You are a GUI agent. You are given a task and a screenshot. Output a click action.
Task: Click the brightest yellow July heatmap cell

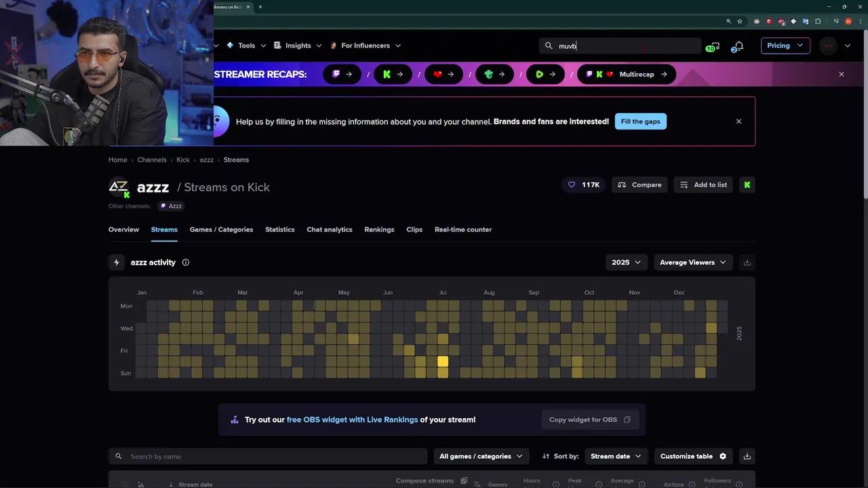point(443,362)
